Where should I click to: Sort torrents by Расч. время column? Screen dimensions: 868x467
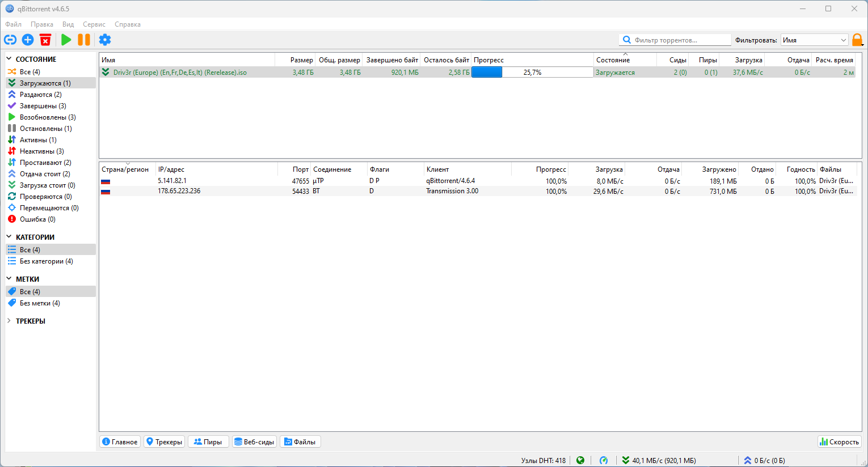tap(834, 60)
